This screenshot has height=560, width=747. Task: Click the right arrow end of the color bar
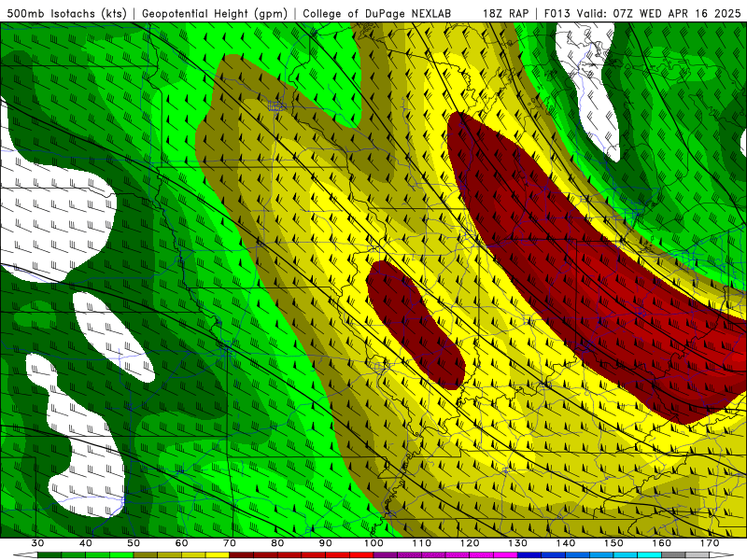(x=721, y=555)
